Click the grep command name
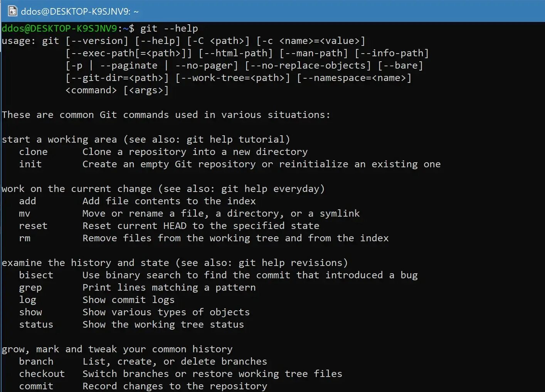Image resolution: width=545 pixels, height=392 pixels. click(30, 288)
